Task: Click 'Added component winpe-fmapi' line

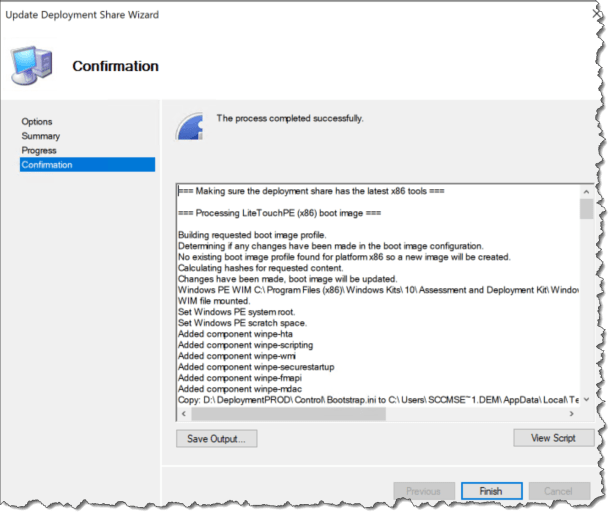Action: (240, 378)
